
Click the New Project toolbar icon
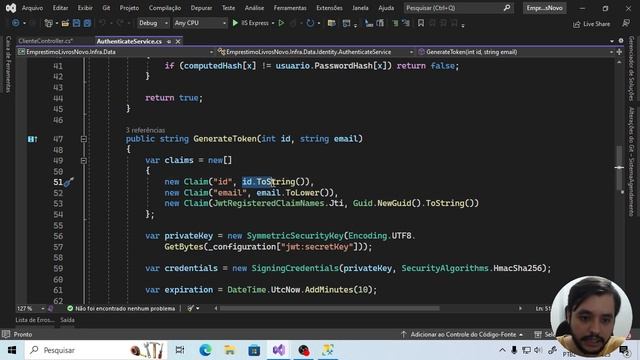pyautogui.click(x=48, y=23)
